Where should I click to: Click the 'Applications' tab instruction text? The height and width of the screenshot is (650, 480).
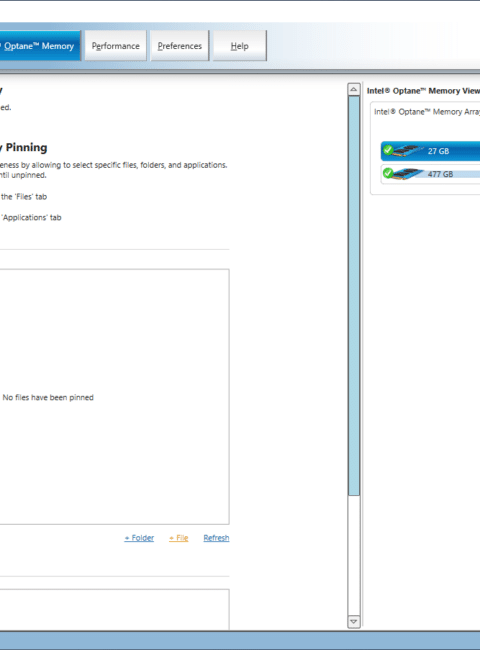tap(31, 217)
